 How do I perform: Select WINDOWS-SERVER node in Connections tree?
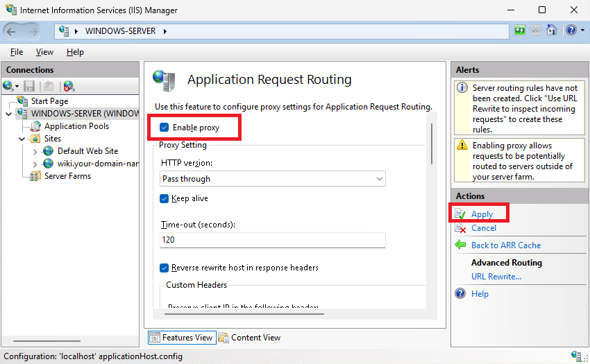pos(85,114)
